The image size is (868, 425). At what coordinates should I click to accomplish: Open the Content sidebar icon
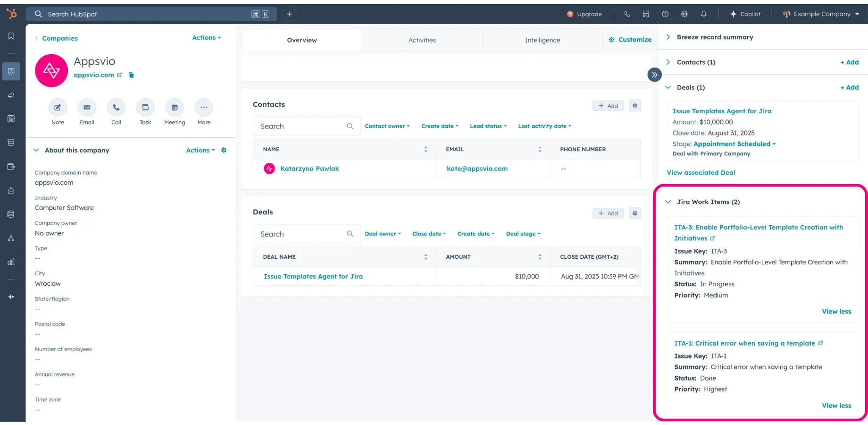click(x=11, y=119)
